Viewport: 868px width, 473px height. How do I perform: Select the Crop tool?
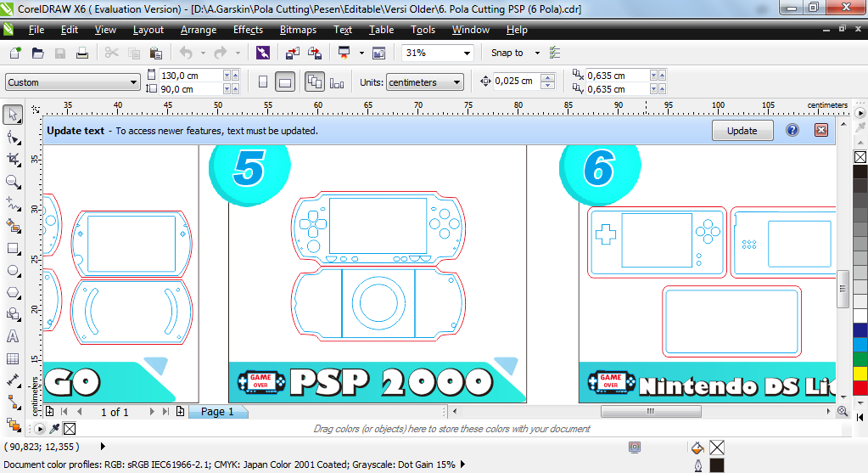13,160
